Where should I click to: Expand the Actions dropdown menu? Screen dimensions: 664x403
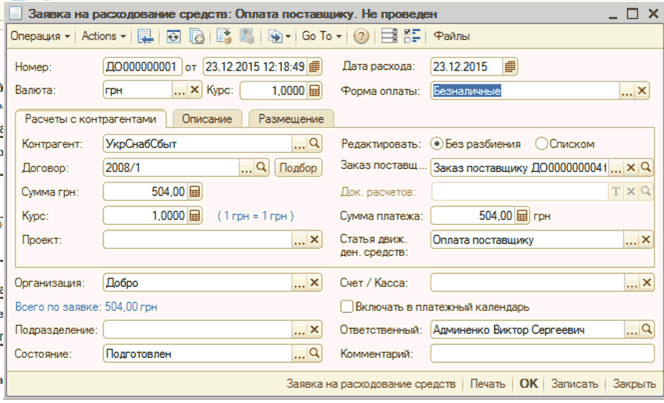click(x=103, y=36)
